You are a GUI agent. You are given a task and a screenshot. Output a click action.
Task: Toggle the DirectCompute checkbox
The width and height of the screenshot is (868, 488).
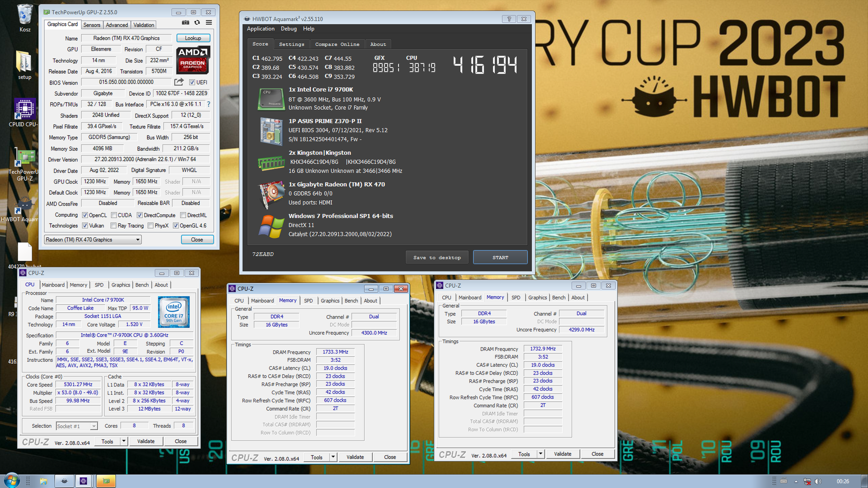[x=140, y=215]
